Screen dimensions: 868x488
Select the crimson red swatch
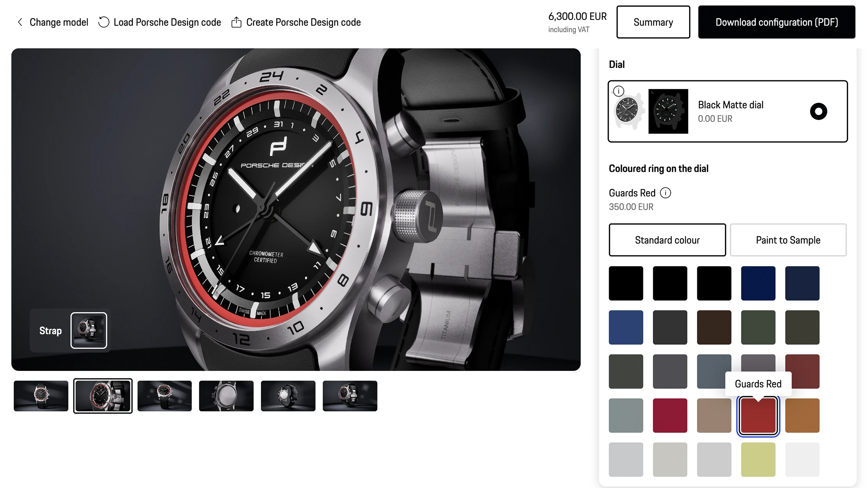tap(670, 415)
